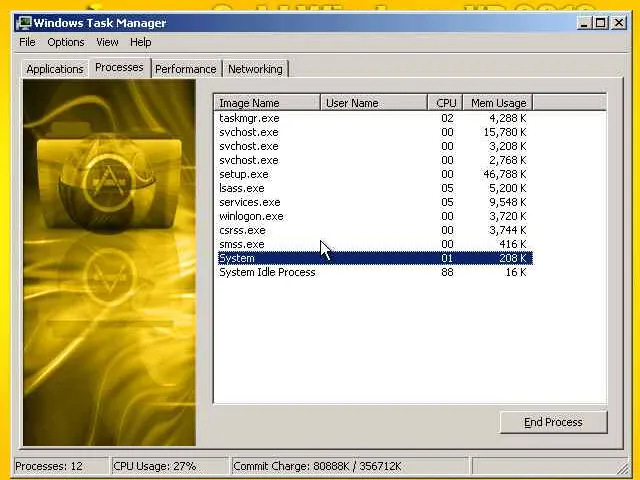Select the System Idle Process row
Screen dimensions: 640x480
pyautogui.click(x=375, y=272)
